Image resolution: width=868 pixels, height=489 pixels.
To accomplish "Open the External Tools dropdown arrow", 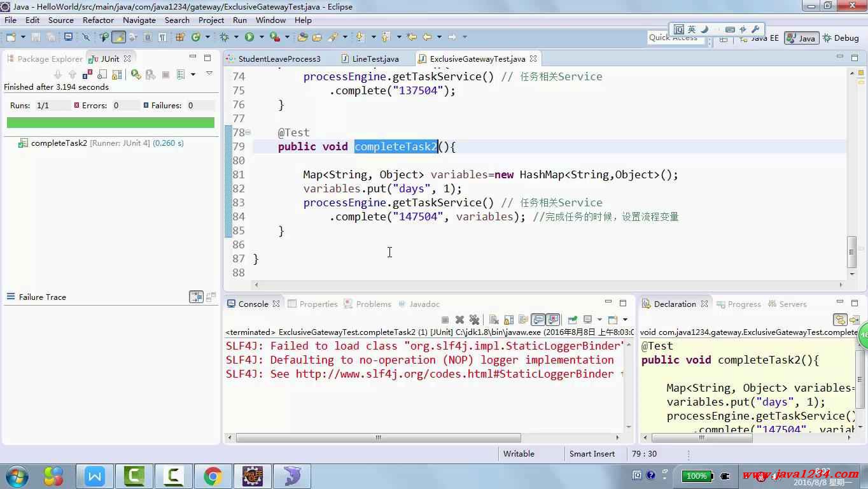I will [x=287, y=38].
